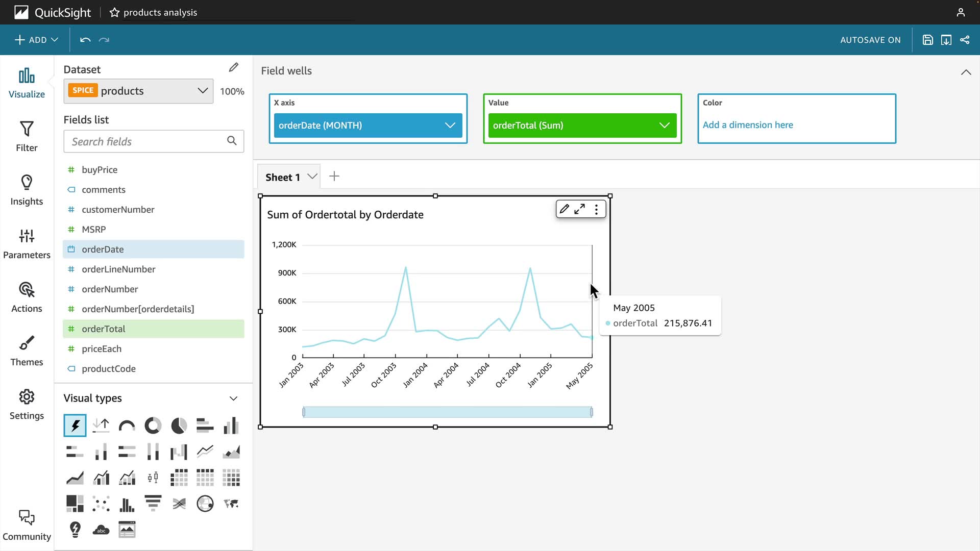Collapse the Field wells section

(966, 72)
